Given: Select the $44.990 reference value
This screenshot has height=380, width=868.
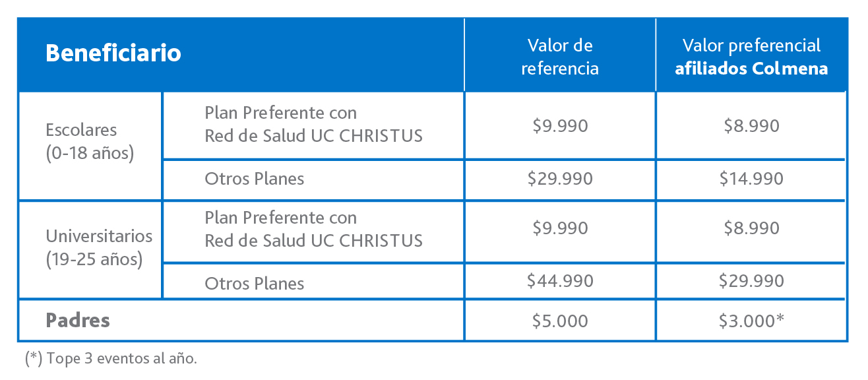Looking at the screenshot, I should 560,281.
